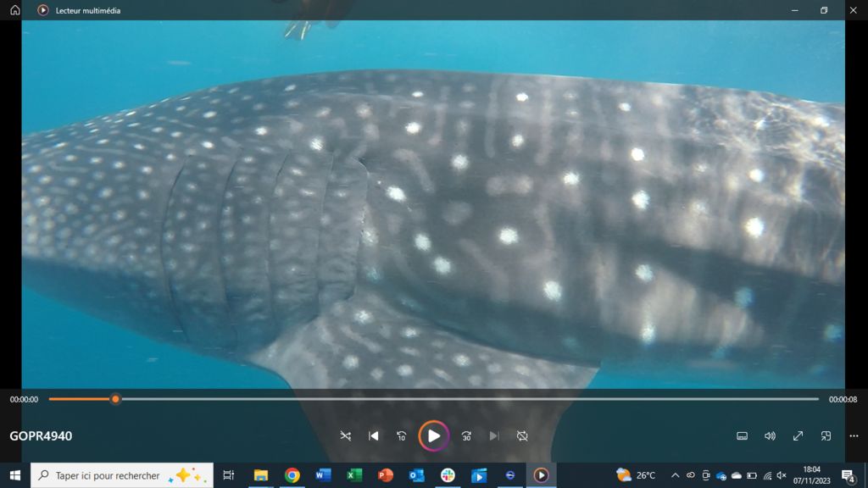The image size is (868, 488).
Task: Show hidden system tray icons
Action: (x=675, y=475)
